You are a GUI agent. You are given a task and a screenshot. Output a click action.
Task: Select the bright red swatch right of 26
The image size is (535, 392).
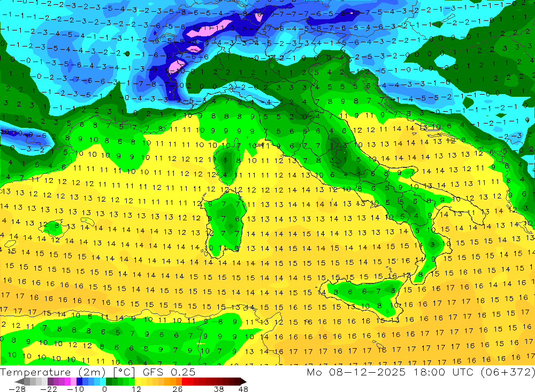[185, 381]
